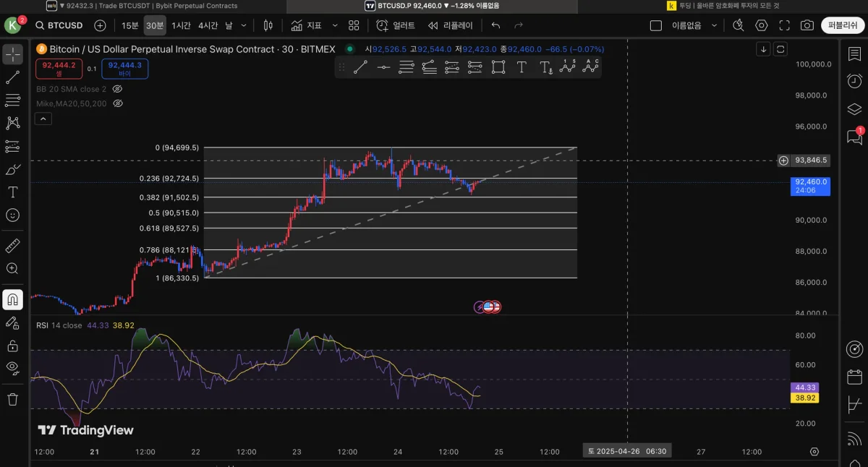Image resolution: width=868 pixels, height=467 pixels.
Task: Activate the magnet snap mode
Action: 12,299
